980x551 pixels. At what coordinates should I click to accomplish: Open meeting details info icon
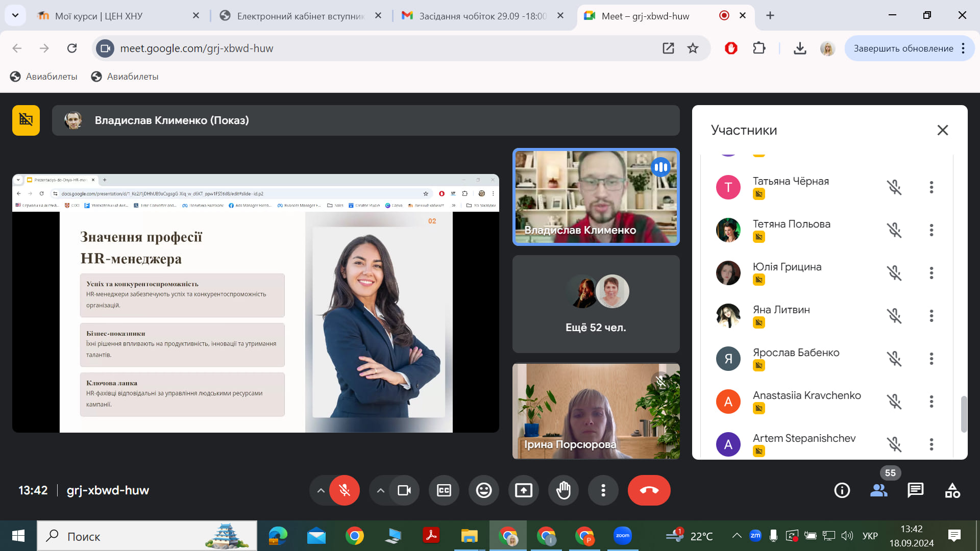coord(842,490)
